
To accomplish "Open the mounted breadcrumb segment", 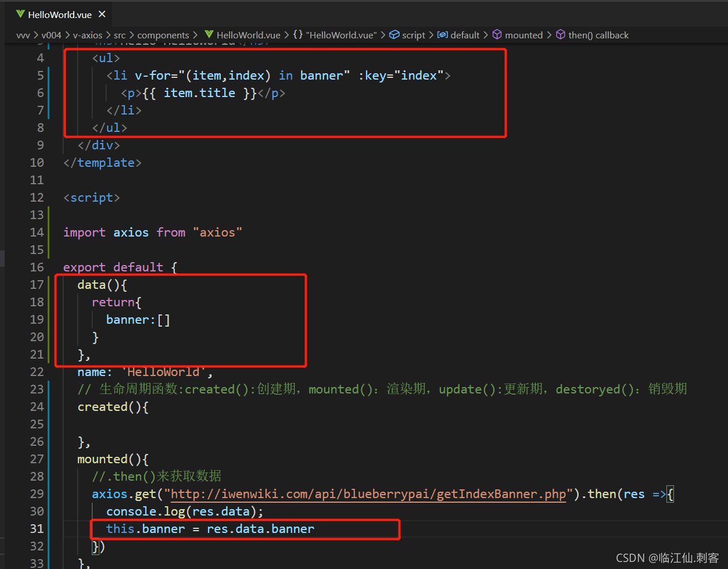I will click(x=524, y=35).
